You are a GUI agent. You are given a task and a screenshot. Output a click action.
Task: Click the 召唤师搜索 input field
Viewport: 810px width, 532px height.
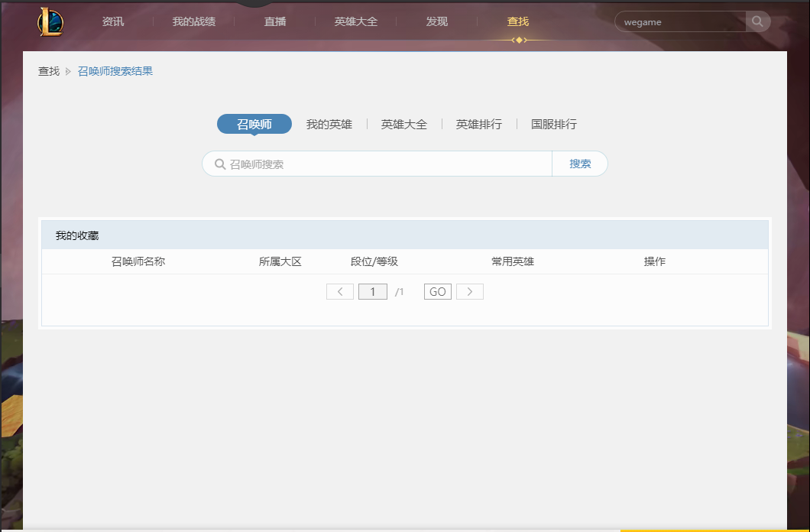click(x=377, y=164)
